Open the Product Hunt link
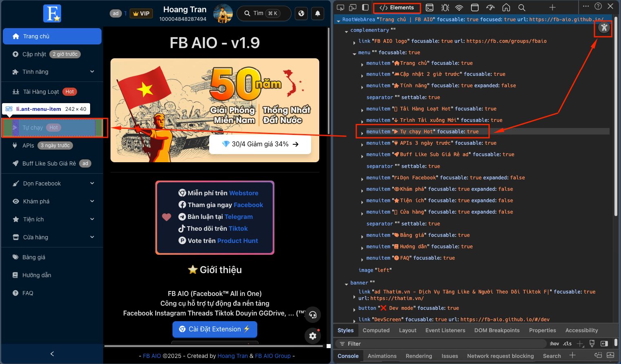621x364 pixels. [x=238, y=241]
